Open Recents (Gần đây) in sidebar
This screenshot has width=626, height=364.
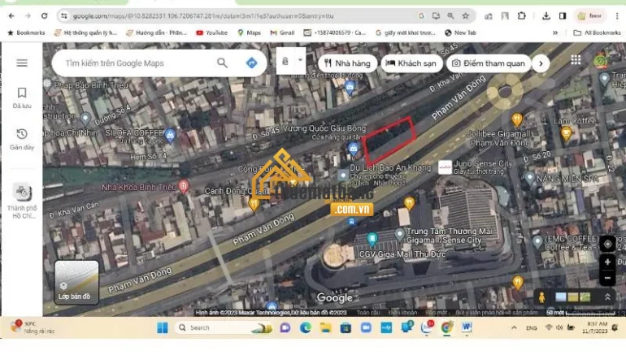click(x=22, y=138)
